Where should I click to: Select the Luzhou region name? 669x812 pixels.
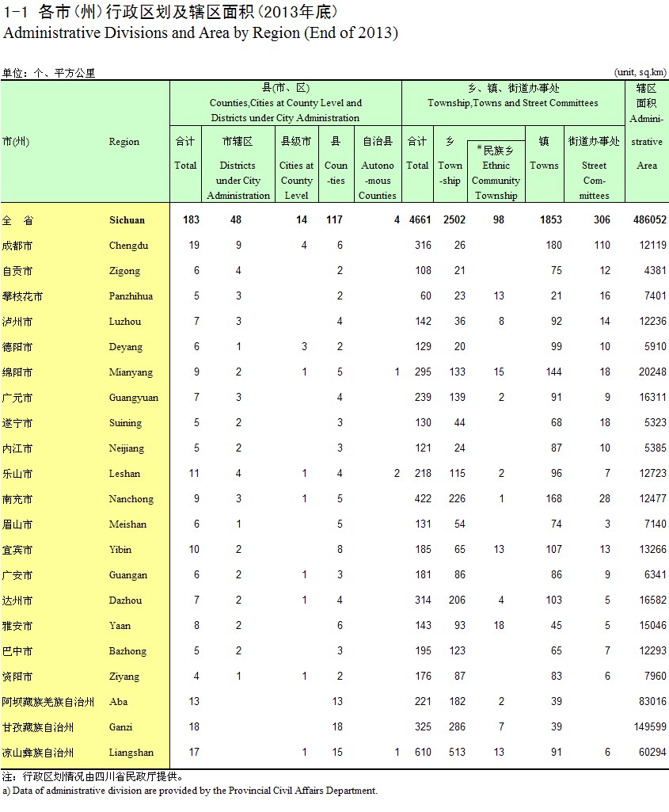click(124, 322)
